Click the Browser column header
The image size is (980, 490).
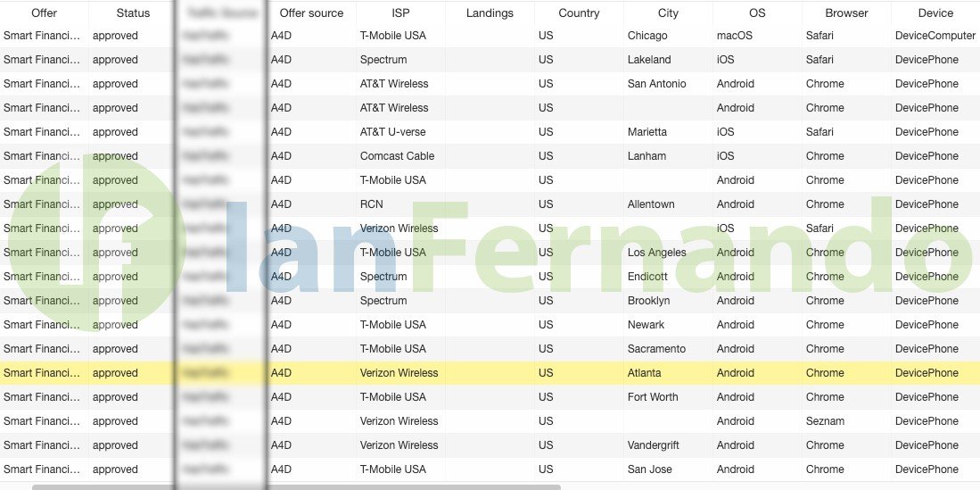(846, 12)
